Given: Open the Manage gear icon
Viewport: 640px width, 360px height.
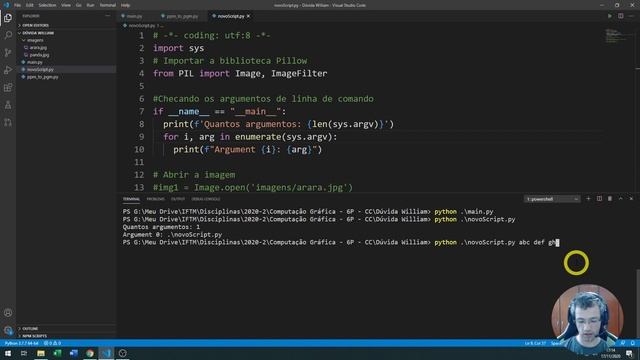Looking at the screenshot, I should point(8,330).
